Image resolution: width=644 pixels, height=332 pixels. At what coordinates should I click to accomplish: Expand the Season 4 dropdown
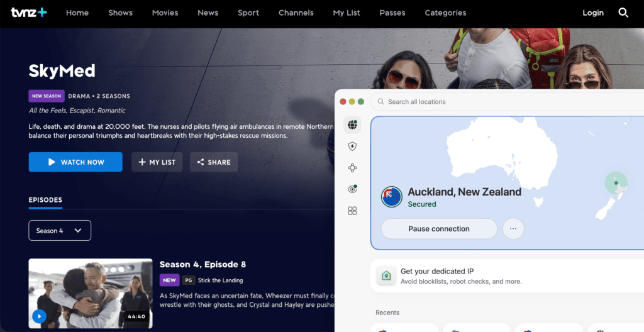60,231
